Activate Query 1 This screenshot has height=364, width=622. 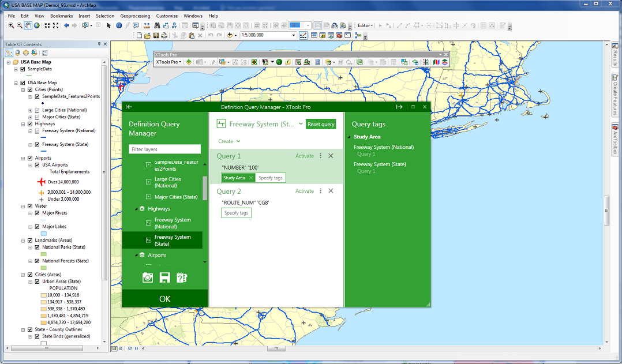304,156
